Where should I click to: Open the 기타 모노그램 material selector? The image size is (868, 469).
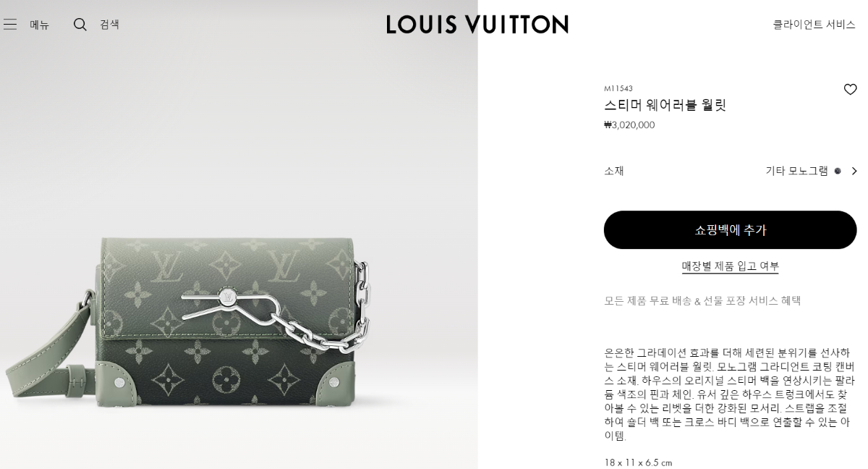tap(796, 171)
